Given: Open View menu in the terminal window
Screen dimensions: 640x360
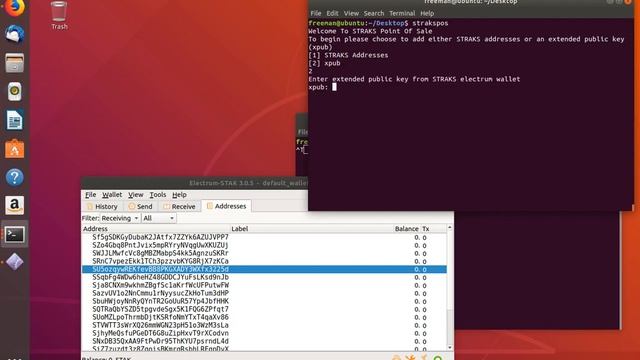Looking at the screenshot, I should pyautogui.click(x=351, y=13).
